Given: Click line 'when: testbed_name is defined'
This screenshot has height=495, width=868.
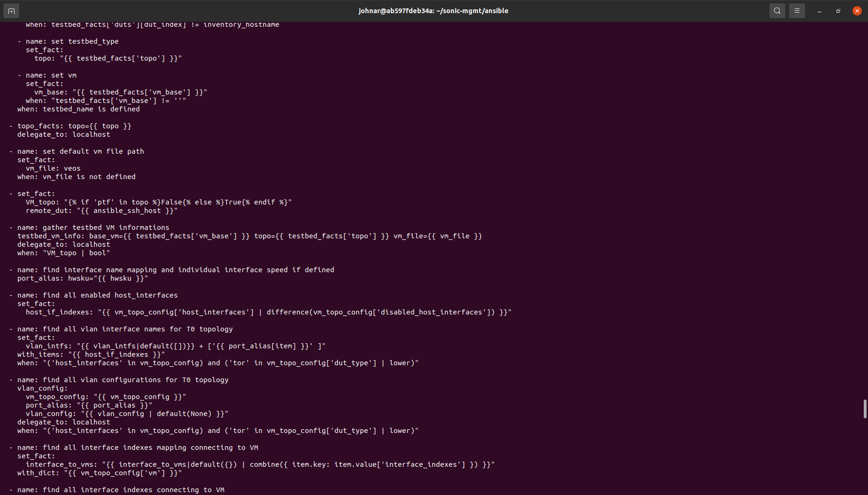Looking at the screenshot, I should (78, 109).
